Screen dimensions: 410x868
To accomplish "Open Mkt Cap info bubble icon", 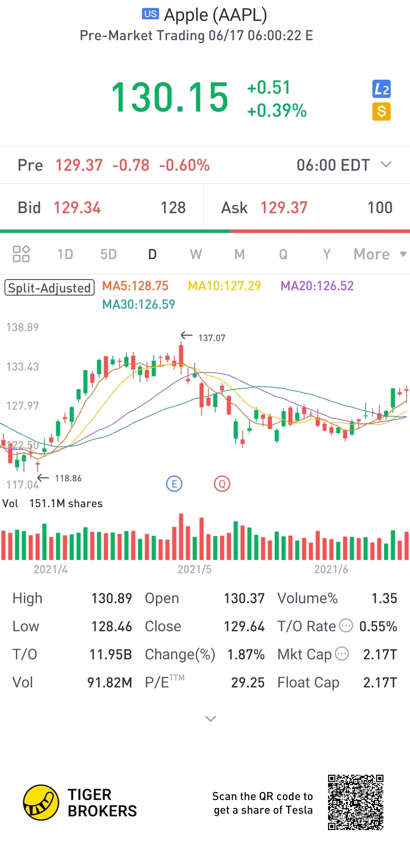I will tap(342, 654).
